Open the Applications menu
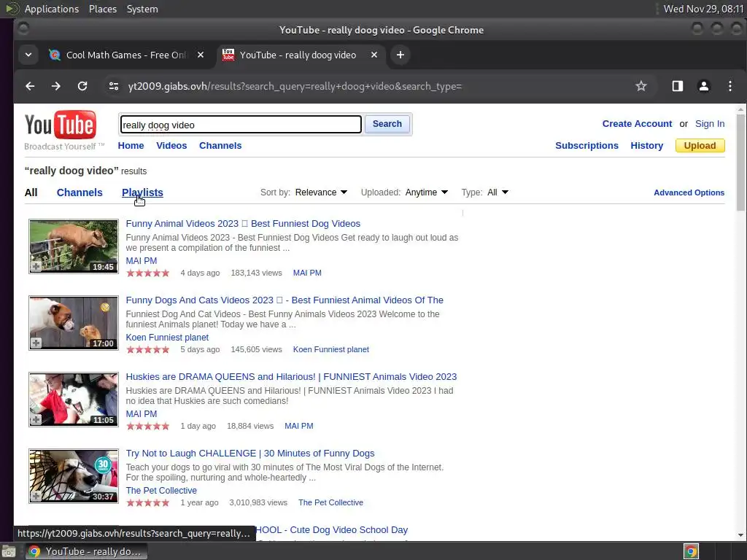Screen dimensions: 747x560 52,9
